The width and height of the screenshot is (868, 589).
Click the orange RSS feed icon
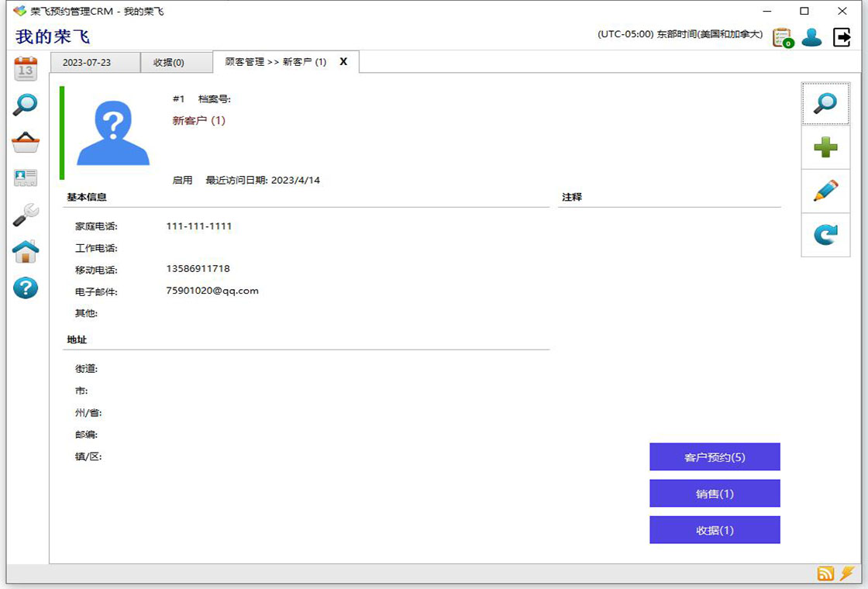pyautogui.click(x=825, y=573)
